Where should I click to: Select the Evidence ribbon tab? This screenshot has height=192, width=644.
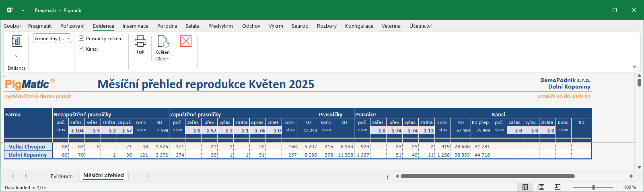(x=103, y=26)
